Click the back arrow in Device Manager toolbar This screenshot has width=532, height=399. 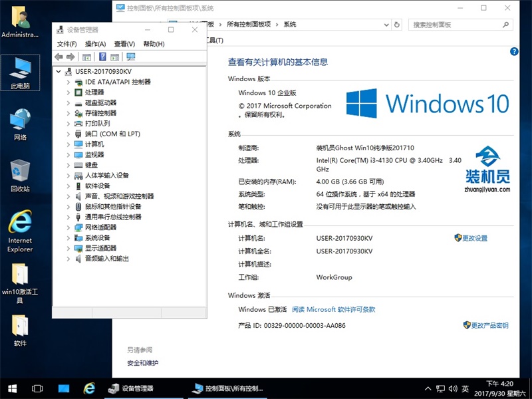(x=59, y=57)
